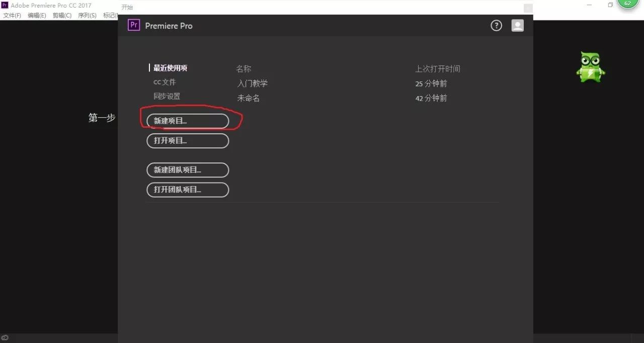
Task: Click the 25 分钟前 timestamp entry
Action: pyautogui.click(x=431, y=83)
